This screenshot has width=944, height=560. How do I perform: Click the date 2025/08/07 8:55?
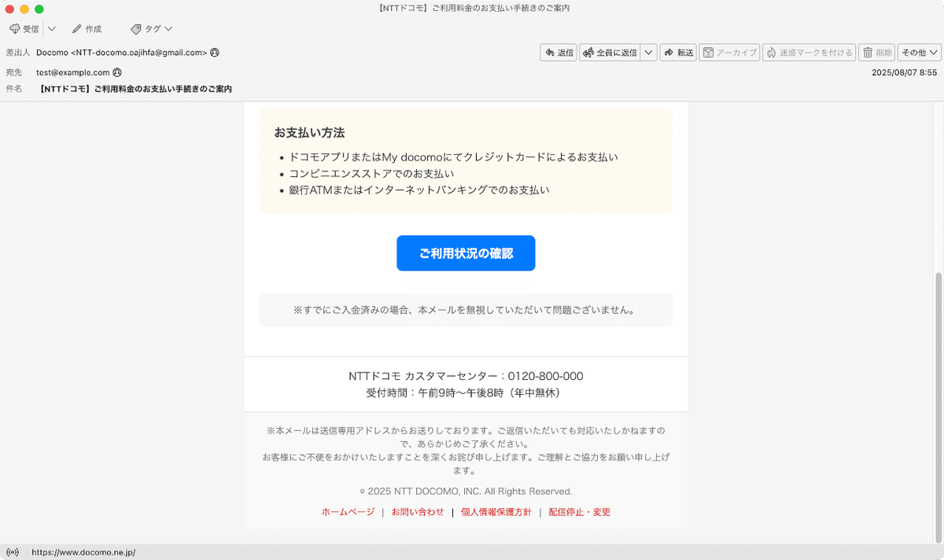tap(904, 72)
